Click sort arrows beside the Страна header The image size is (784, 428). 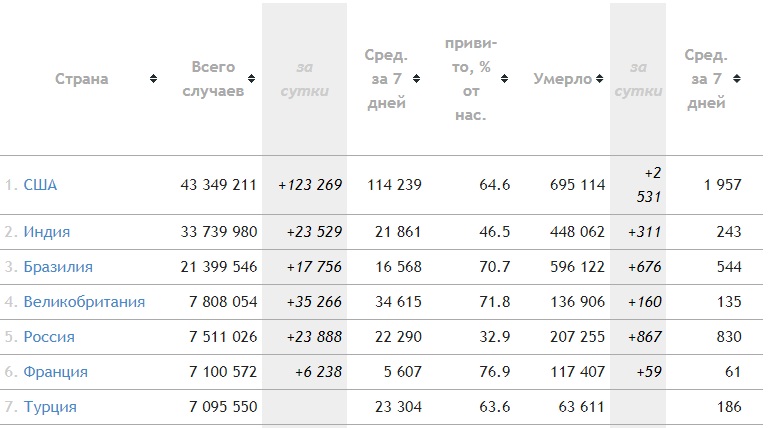pos(153,79)
